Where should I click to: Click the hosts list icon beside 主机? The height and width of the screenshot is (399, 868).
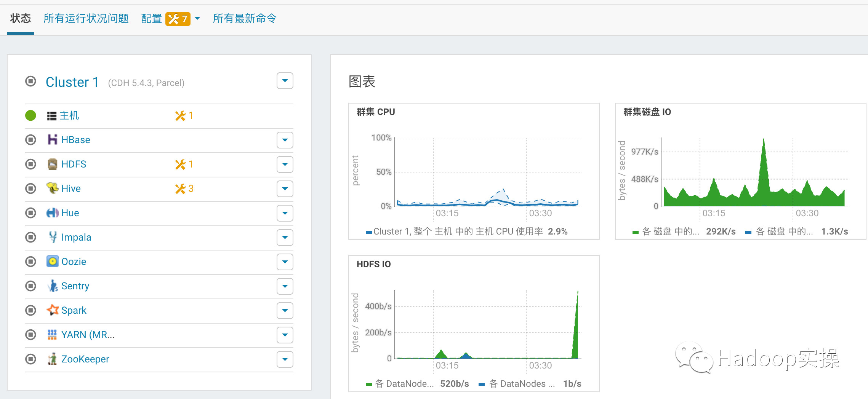point(51,116)
